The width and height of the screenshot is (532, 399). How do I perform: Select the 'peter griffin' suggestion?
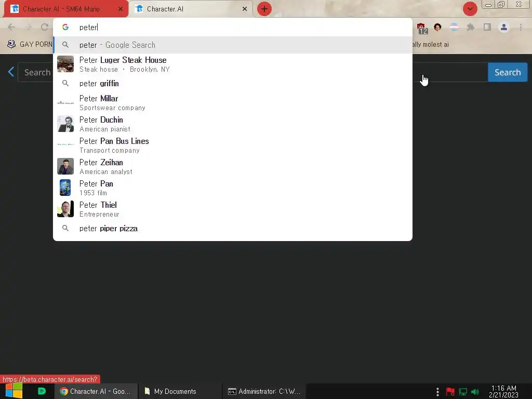pyautogui.click(x=233, y=84)
